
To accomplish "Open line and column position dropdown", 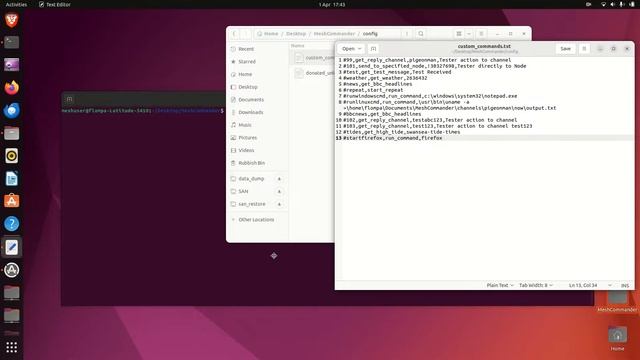I will (x=590, y=285).
